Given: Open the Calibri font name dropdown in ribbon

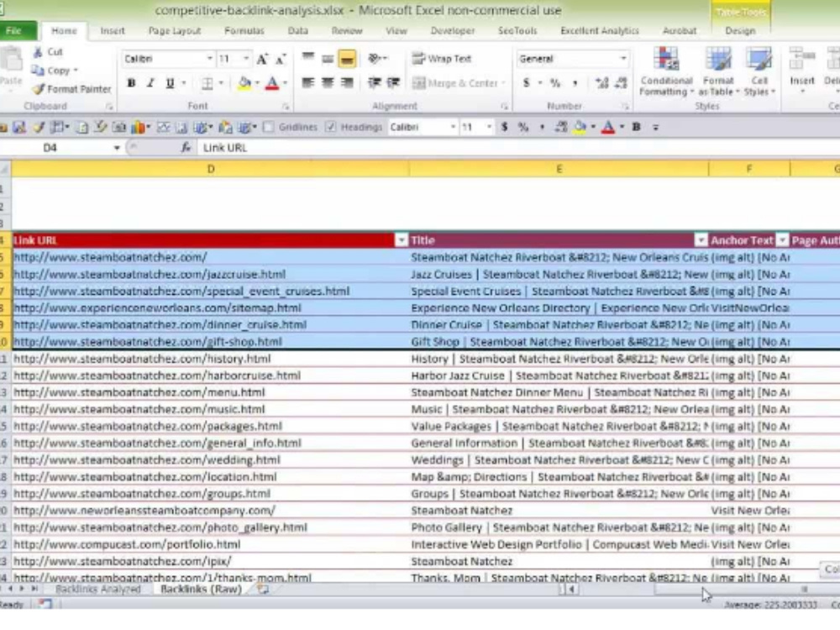Looking at the screenshot, I should (x=209, y=59).
